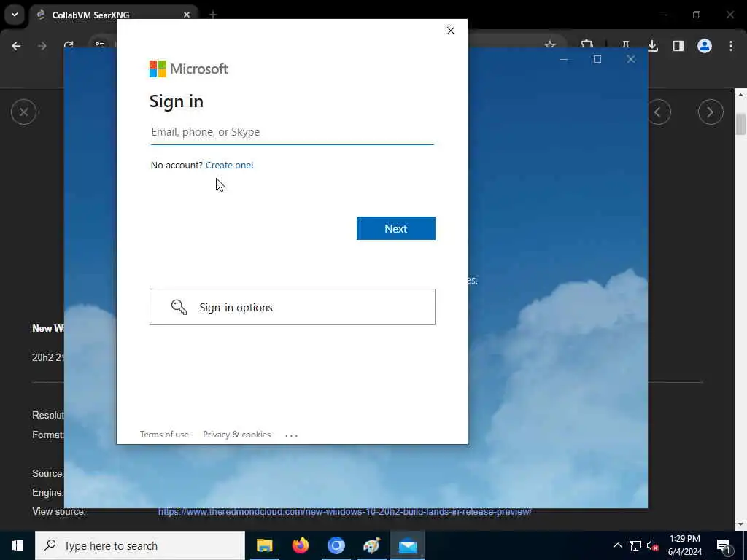Open a new Chrome tab
This screenshot has width=747, height=560.
[x=213, y=15]
